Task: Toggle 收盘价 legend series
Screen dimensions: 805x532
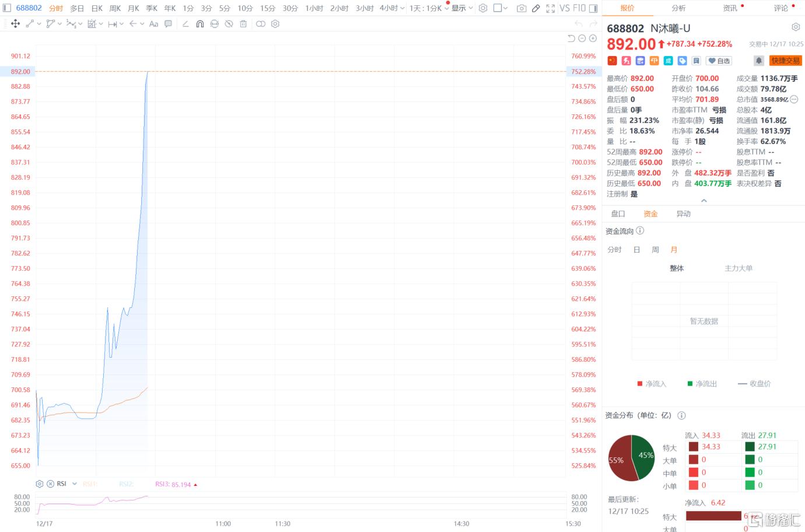Action: click(x=754, y=384)
